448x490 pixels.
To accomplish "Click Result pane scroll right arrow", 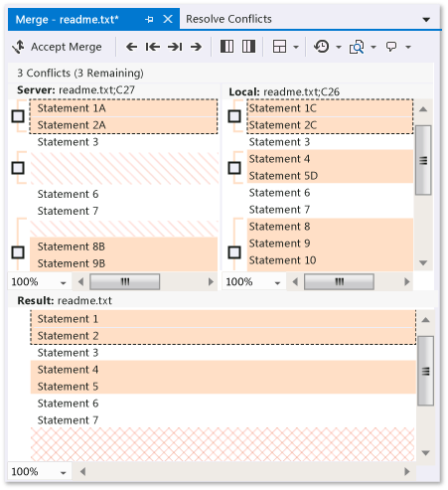I will tap(407, 471).
